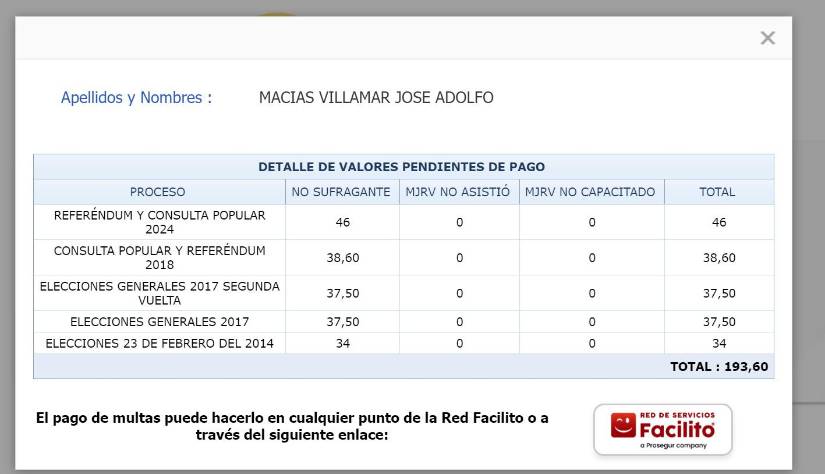825x474 pixels.
Task: Click the name MACIAS VILLAMAR JOSE ADOLFO
Action: (376, 98)
